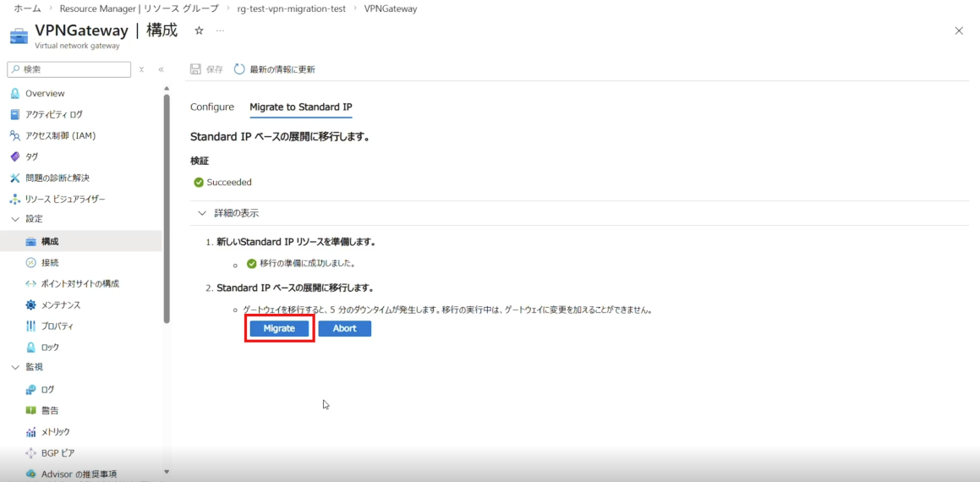Click the Abort button
Screen dimensions: 980x482
[x=344, y=328]
